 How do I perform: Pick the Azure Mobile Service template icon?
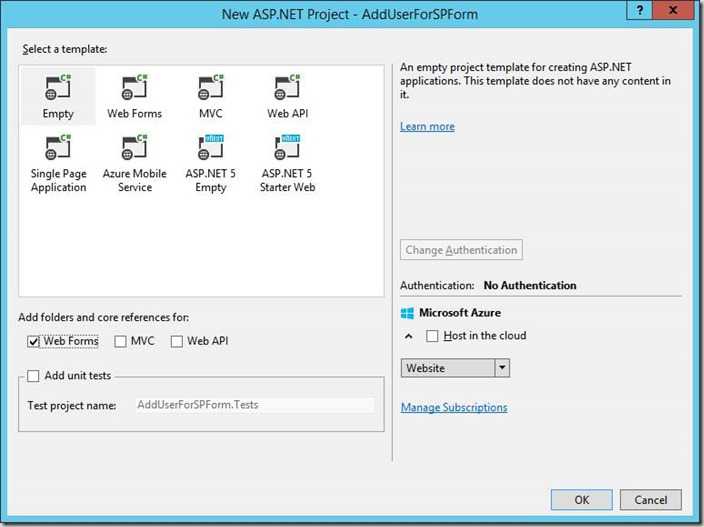[134, 147]
